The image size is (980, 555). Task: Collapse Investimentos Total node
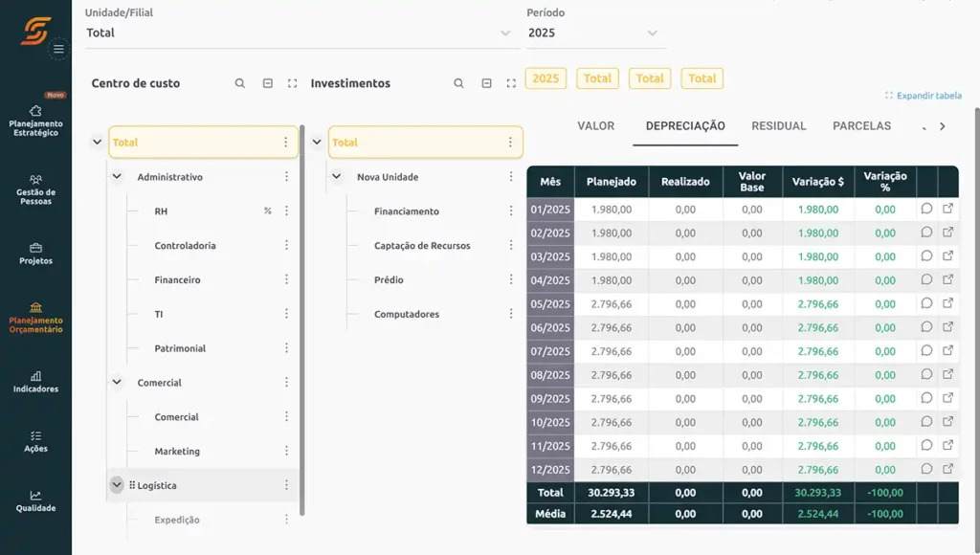coord(317,142)
